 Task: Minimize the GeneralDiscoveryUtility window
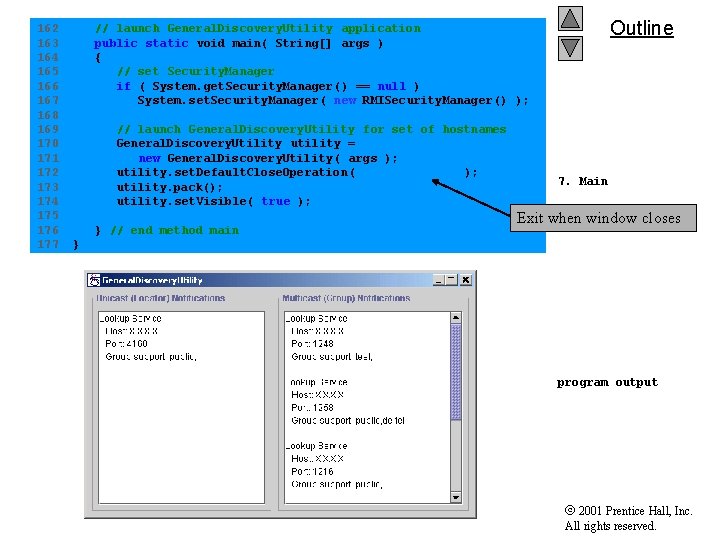(439, 280)
